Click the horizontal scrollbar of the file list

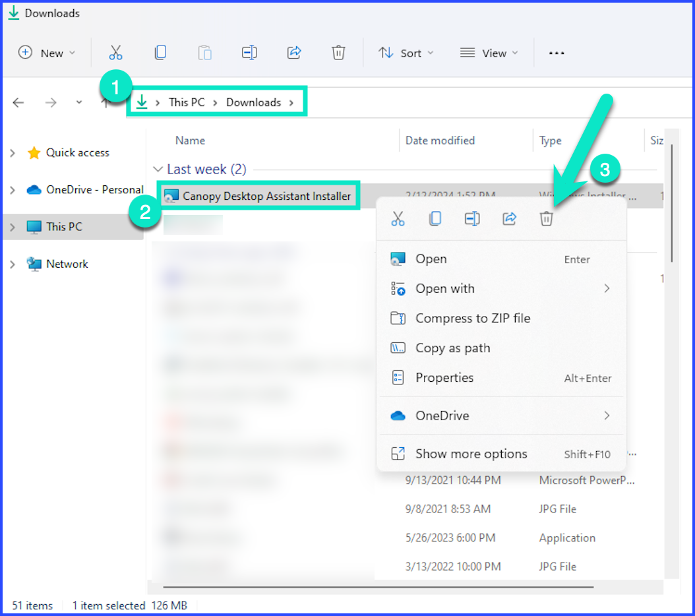pos(378,587)
